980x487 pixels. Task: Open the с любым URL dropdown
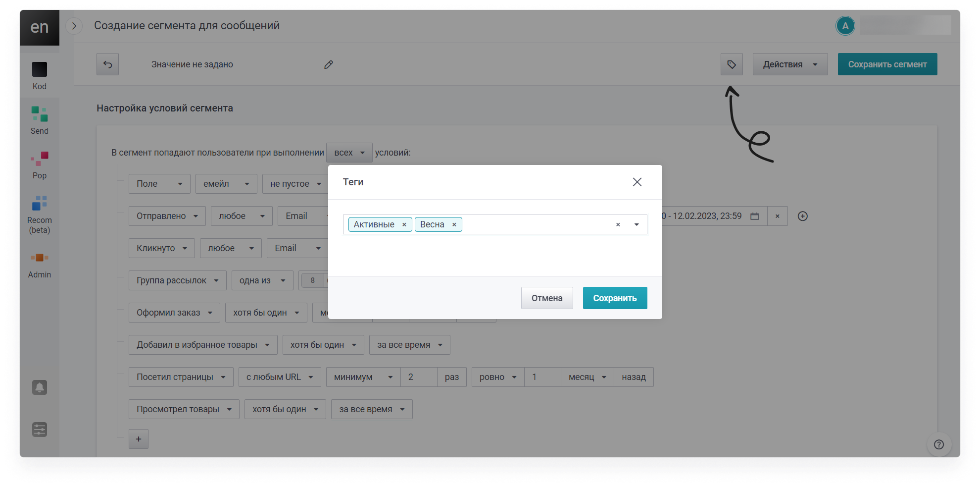(280, 377)
